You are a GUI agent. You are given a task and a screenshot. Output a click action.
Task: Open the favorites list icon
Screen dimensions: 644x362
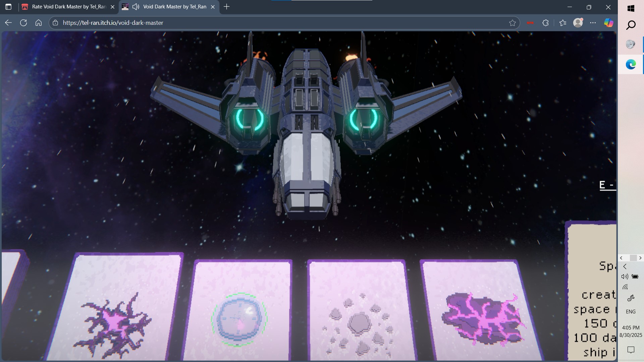(563, 23)
